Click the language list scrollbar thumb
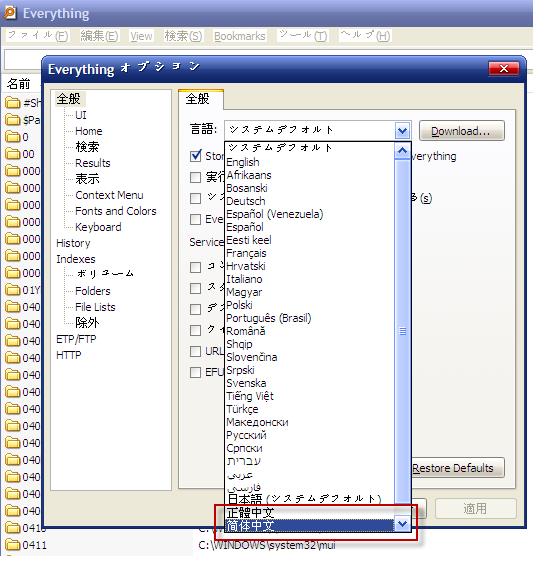Image resolution: width=548 pixels, height=567 pixels. [x=402, y=331]
